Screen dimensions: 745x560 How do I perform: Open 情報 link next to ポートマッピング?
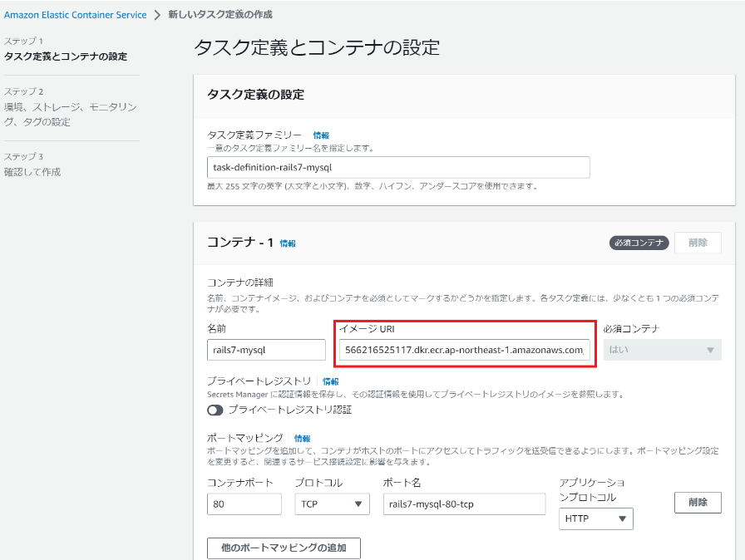click(x=302, y=439)
